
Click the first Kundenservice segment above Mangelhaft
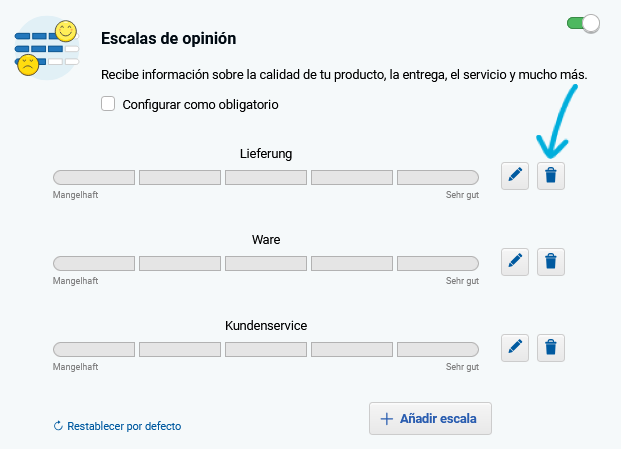tap(93, 349)
